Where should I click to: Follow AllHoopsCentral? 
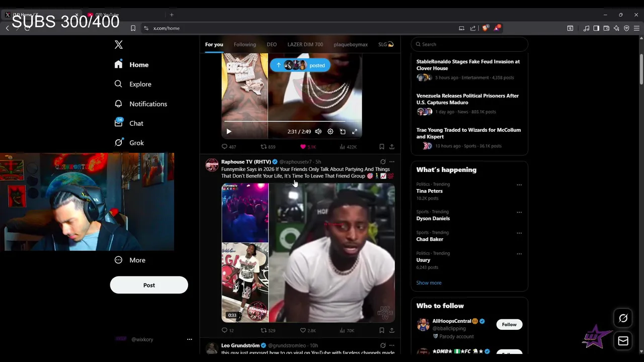pyautogui.click(x=509, y=324)
